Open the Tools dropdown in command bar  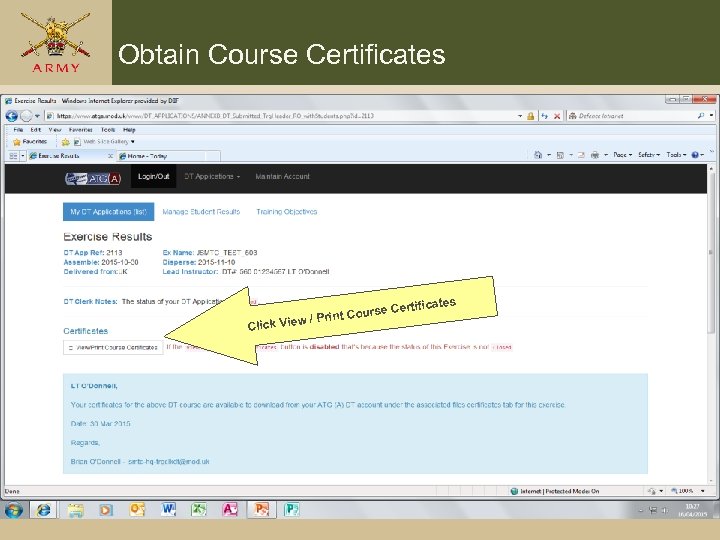coord(676,155)
